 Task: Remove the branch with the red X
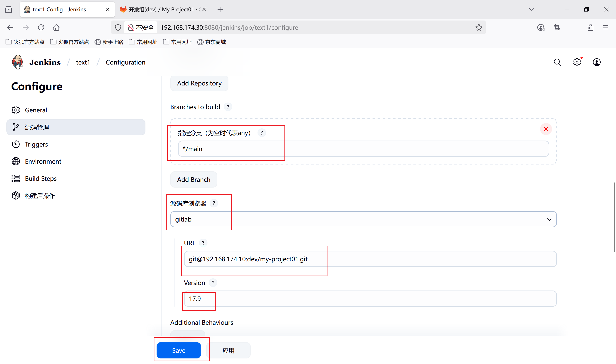click(546, 129)
